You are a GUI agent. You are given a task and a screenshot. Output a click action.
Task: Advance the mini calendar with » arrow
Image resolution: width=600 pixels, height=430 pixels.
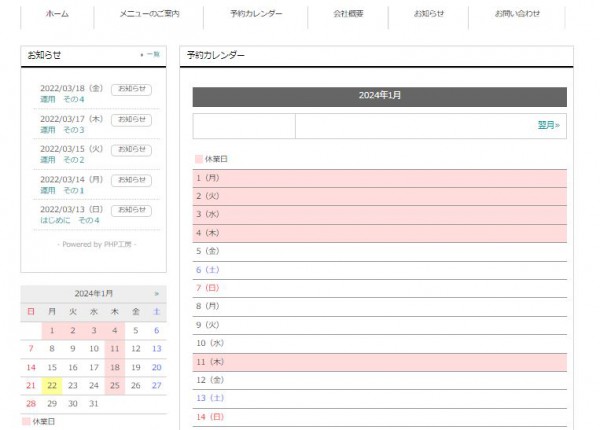[x=156, y=293]
